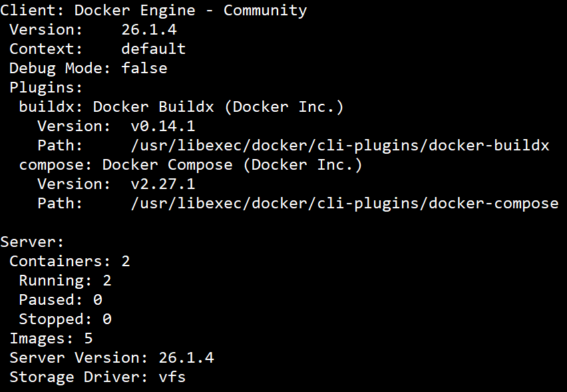Click the "Running: 2" line
Image resolution: width=567 pixels, height=392 pixels.
click(x=65, y=280)
